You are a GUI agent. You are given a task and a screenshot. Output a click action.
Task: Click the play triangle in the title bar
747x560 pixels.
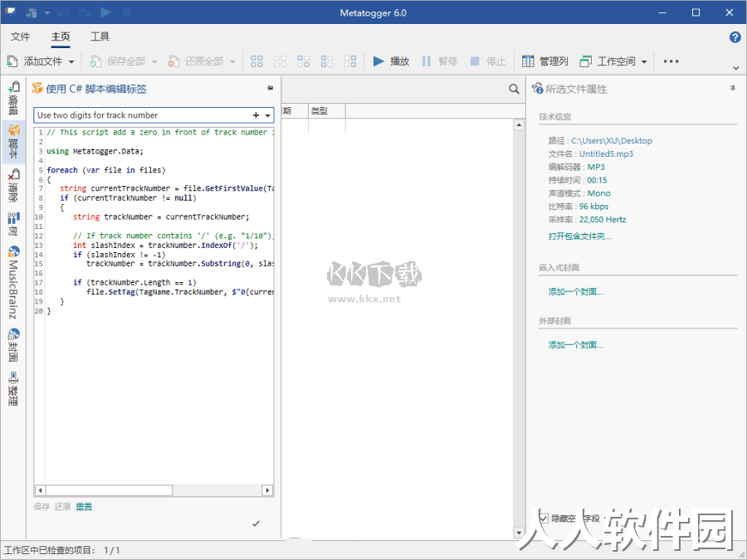[105, 12]
